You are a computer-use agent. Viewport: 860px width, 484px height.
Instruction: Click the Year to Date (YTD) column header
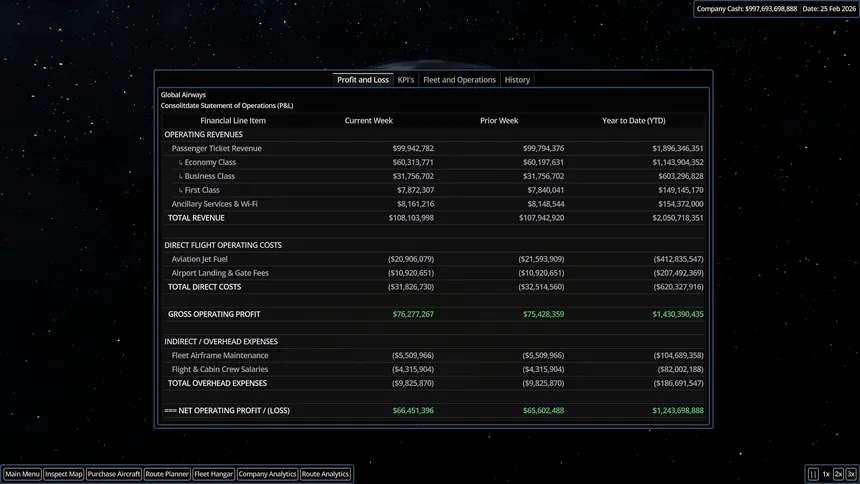coord(633,121)
